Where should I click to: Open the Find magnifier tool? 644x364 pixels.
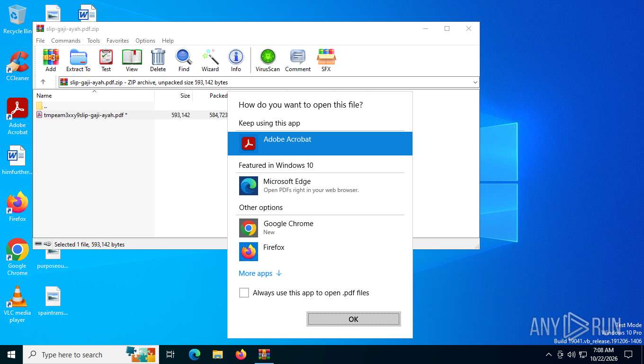184,60
